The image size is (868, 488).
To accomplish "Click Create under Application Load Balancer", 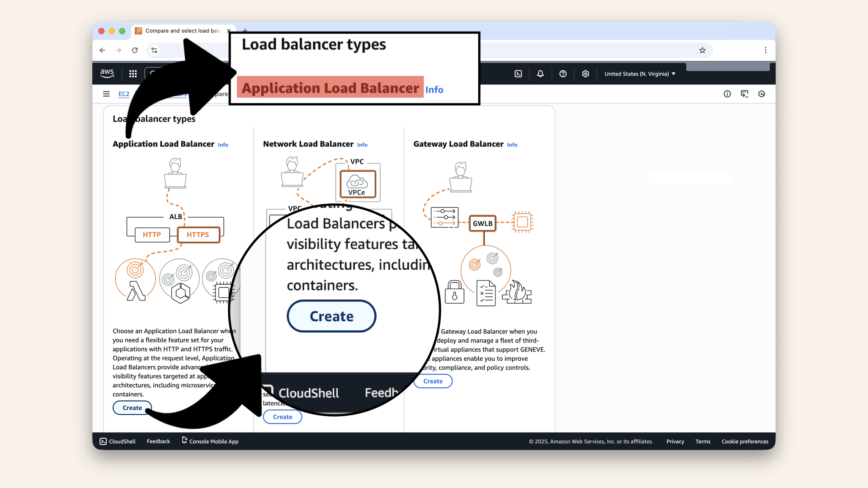I will (x=132, y=408).
